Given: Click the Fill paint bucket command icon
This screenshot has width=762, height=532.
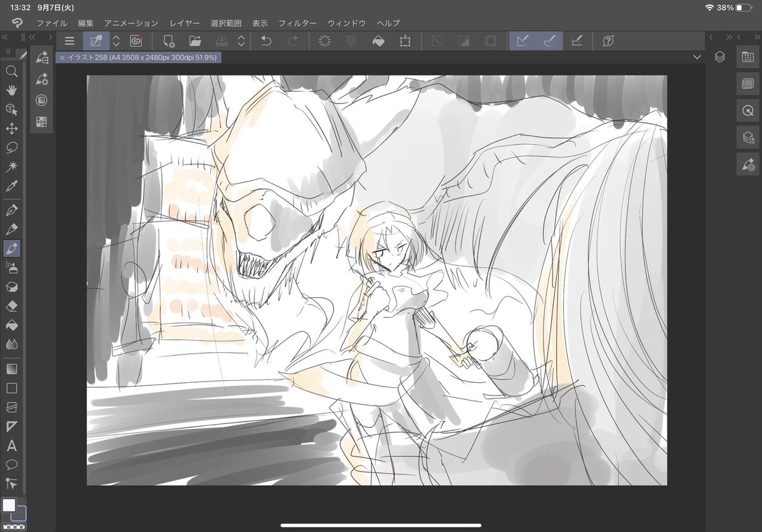Looking at the screenshot, I should (378, 41).
